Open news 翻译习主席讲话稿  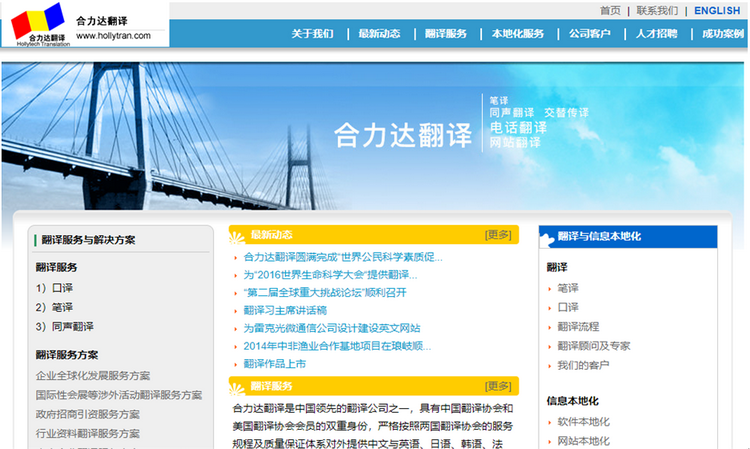click(285, 310)
